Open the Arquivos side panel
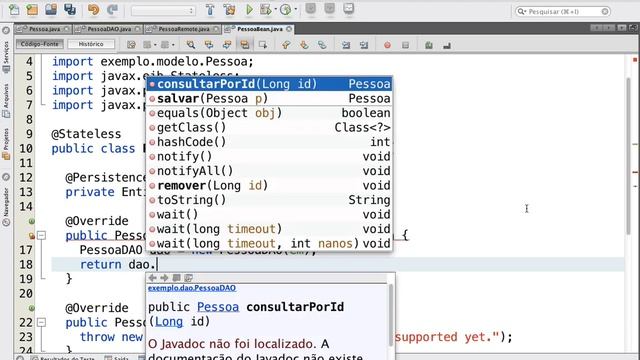Viewport: 640px width, 360px height. [6, 100]
